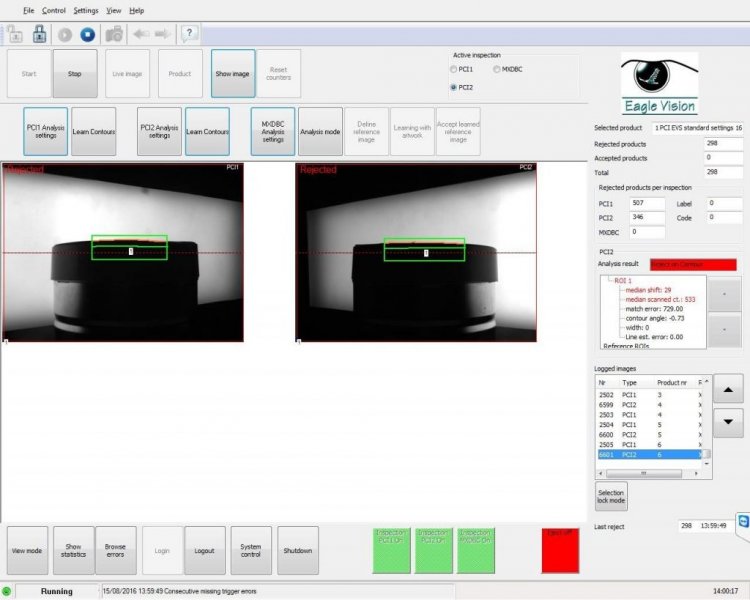Click the back arrow toolbar icon
750x600 pixels.
(141, 34)
